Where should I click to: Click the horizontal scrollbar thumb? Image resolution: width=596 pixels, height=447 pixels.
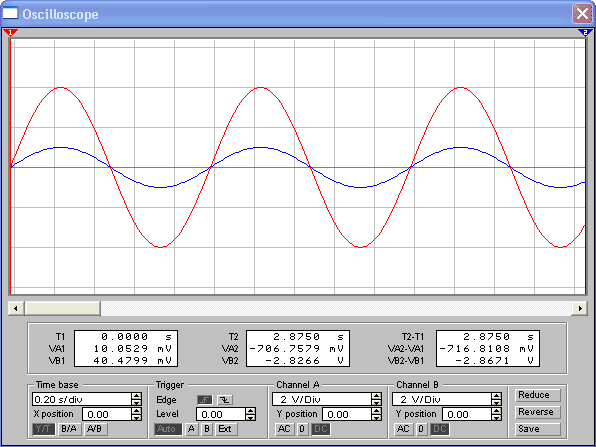[x=63, y=308]
